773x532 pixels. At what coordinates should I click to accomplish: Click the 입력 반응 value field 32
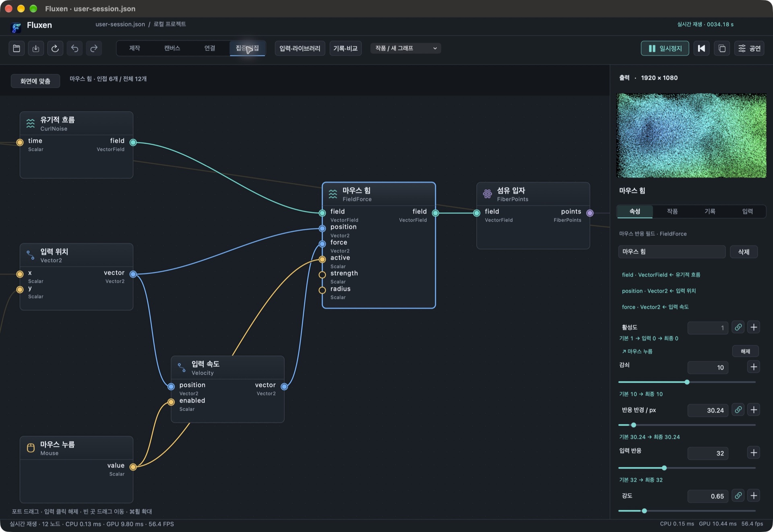708,453
